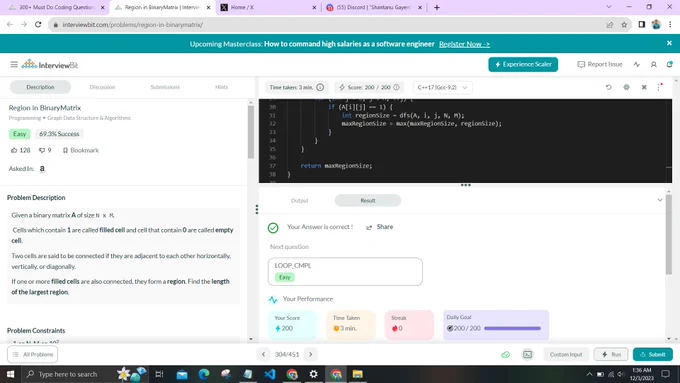680x383 pixels.
Task: Switch to the Submissions tab
Action: (165, 87)
